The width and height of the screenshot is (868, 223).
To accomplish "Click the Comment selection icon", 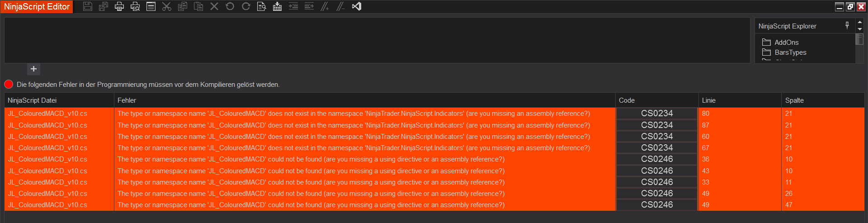I will coord(325,6).
